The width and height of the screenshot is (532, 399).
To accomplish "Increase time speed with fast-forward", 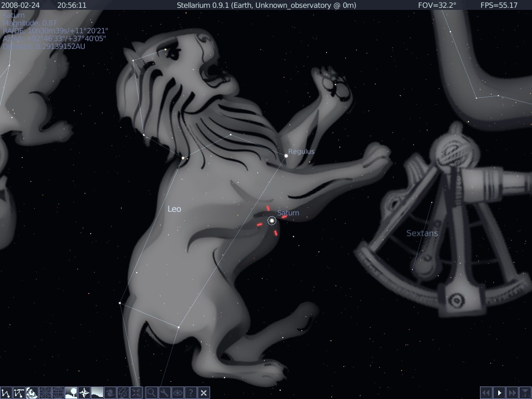I will 512,393.
